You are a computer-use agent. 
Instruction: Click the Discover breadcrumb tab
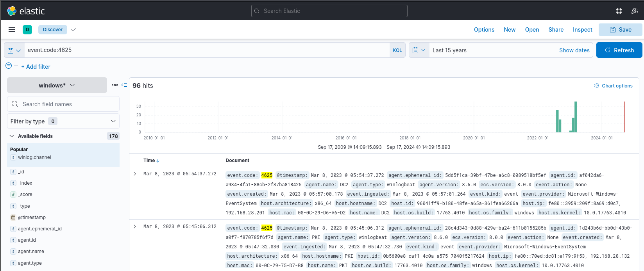point(53,30)
